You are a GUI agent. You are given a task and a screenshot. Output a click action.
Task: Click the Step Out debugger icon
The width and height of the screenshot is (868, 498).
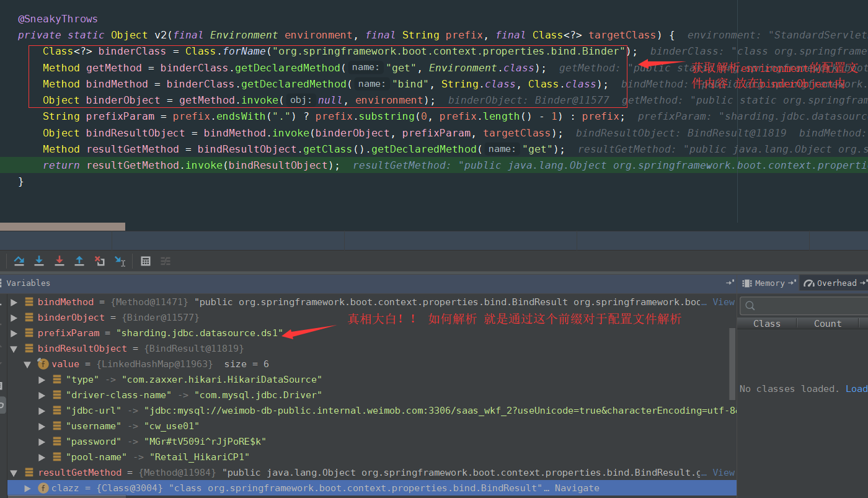pos(79,261)
